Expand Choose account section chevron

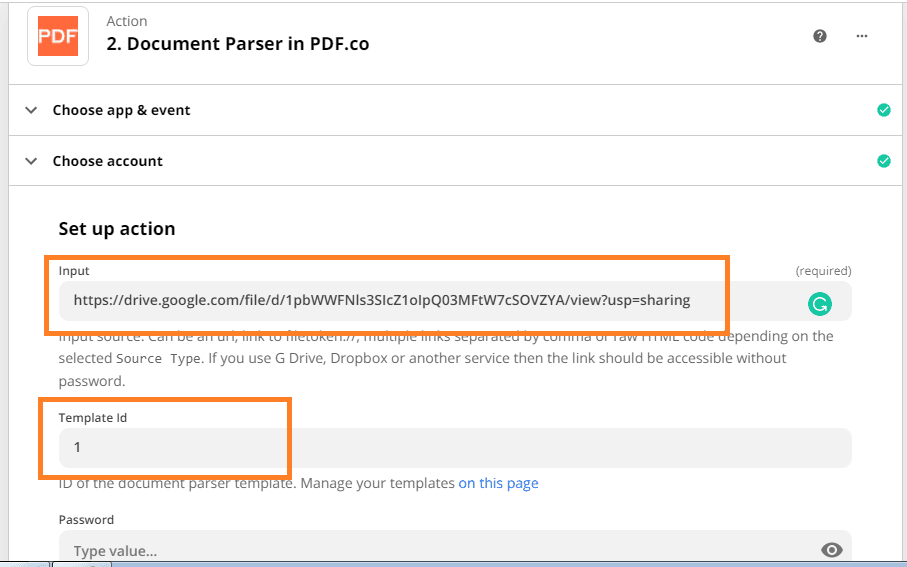pos(31,161)
